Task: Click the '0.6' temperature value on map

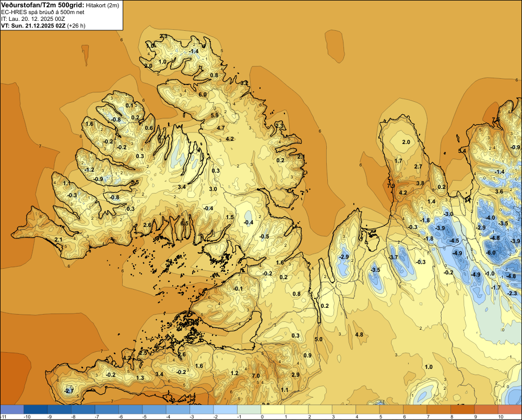Action: (149, 128)
